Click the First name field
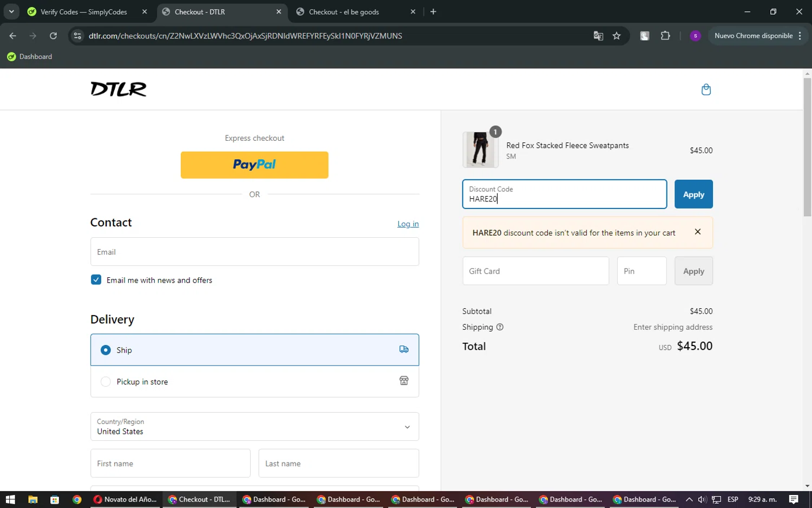This screenshot has height=508, width=812. click(x=171, y=464)
